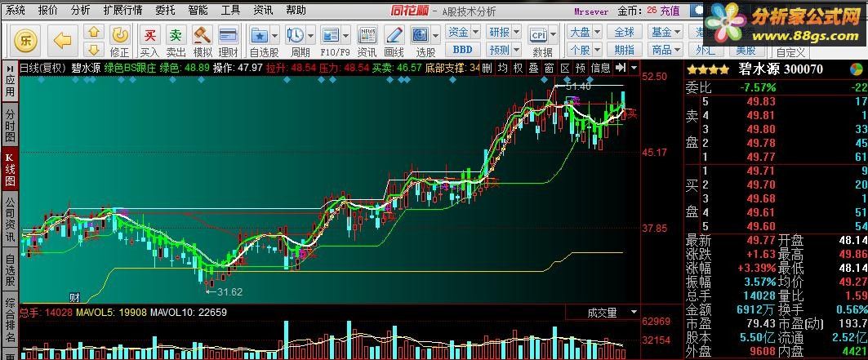
Task: Click the 周期 clock icon
Action: [295, 35]
